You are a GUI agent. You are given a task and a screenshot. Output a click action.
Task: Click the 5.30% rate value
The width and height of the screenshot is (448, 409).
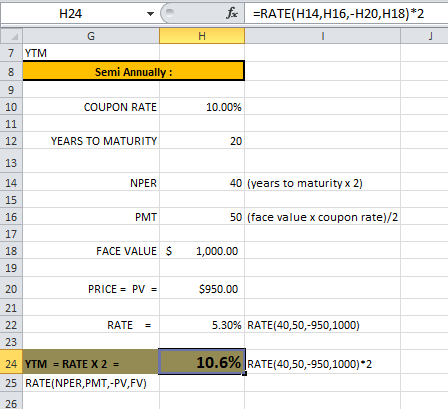202,325
